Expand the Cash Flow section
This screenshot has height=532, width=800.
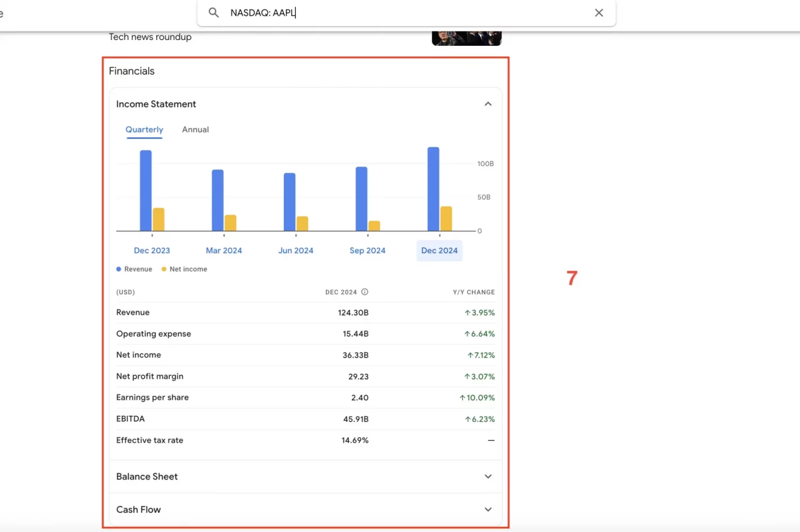488,510
